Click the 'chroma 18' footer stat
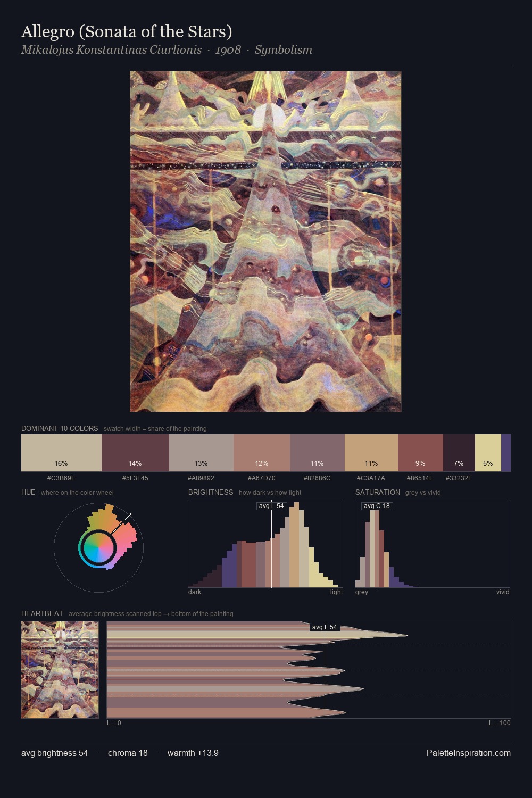Viewport: 532px width, 798px height. tap(128, 753)
